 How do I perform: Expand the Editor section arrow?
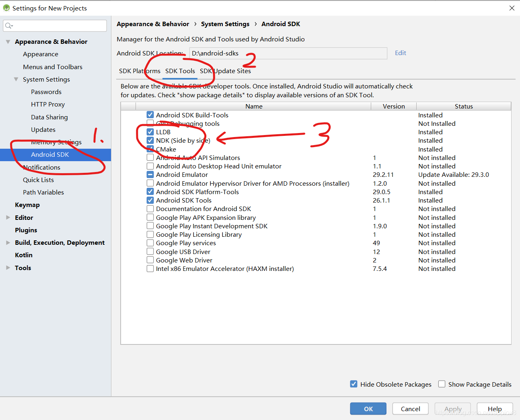pyautogui.click(x=8, y=217)
